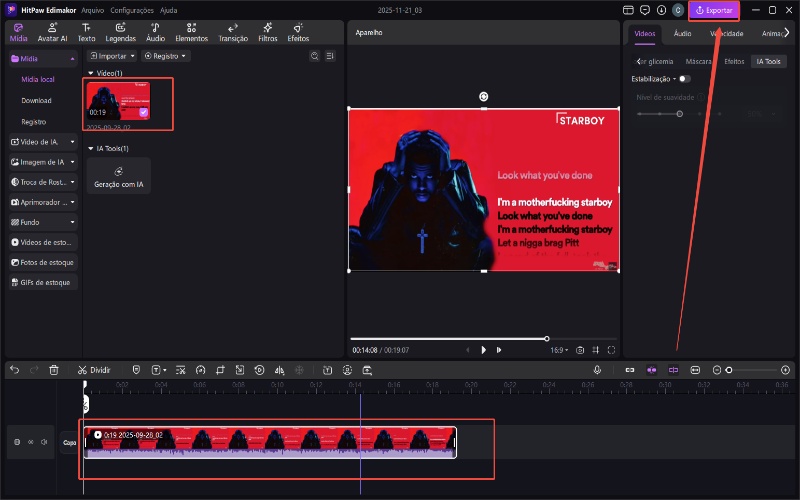Mute the video track speaker icon
Screen dimensions: 800x500
tap(43, 441)
